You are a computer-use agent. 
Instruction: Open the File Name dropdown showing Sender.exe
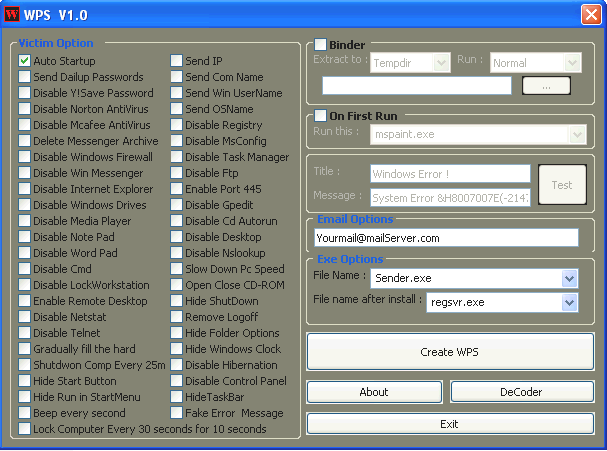[x=570, y=278]
